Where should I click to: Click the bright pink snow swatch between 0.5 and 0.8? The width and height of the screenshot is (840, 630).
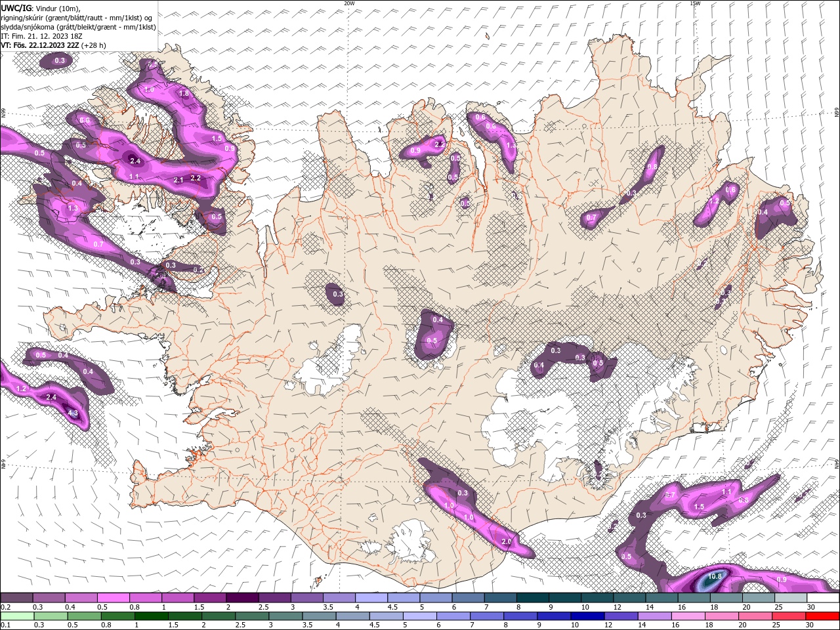(x=113, y=598)
